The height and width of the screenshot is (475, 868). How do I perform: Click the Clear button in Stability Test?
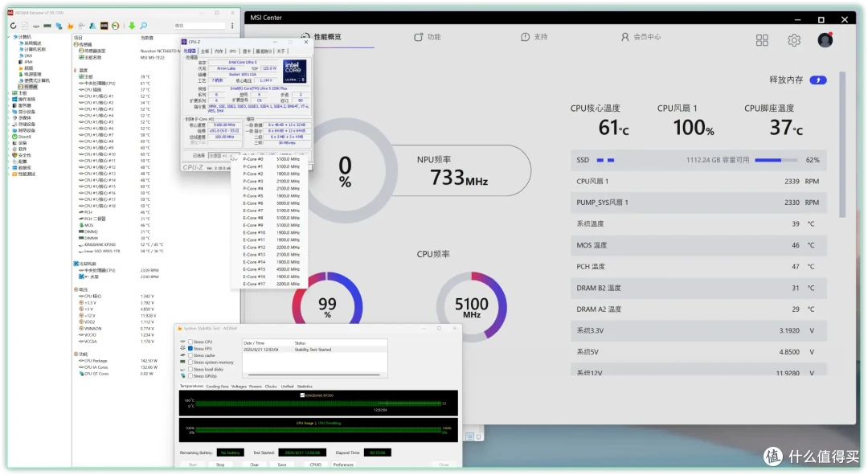[x=254, y=465]
